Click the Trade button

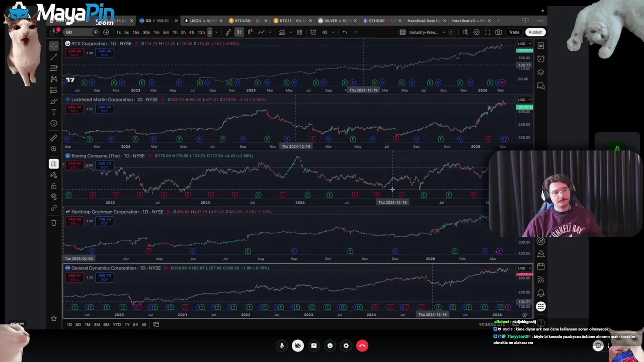coord(514,32)
